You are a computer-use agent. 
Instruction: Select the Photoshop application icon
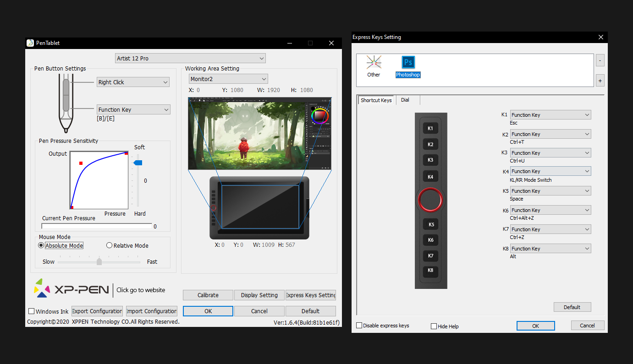(x=408, y=63)
